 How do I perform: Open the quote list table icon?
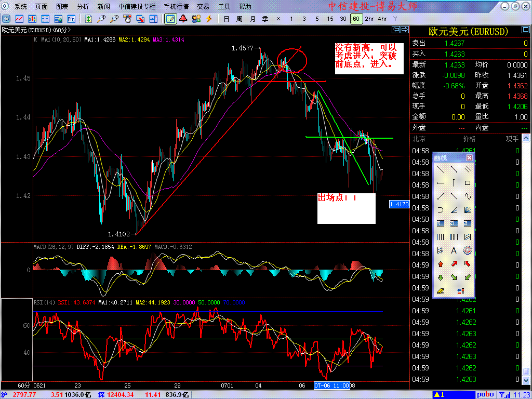[x=45, y=19]
